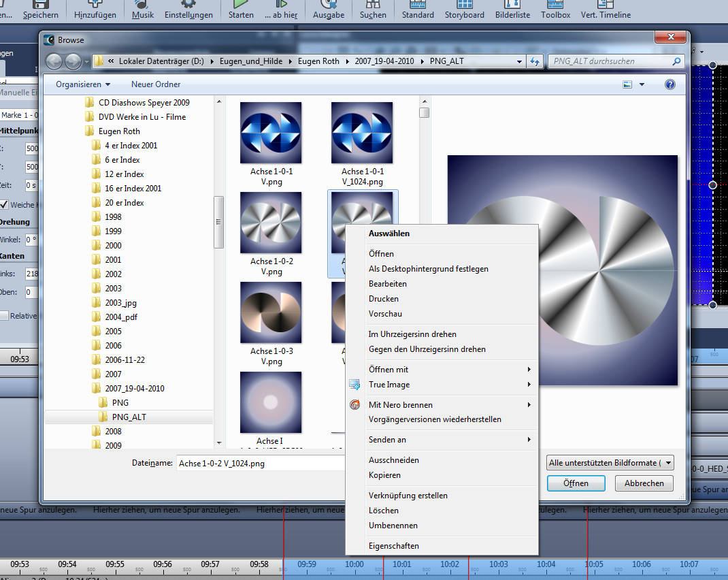Screen dimensions: 728x580
Task: Open Einstellungen from the toolbar
Action: coord(188,10)
